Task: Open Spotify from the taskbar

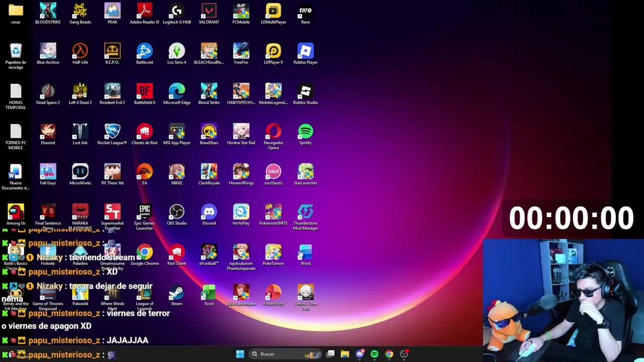Action: [x=374, y=354]
